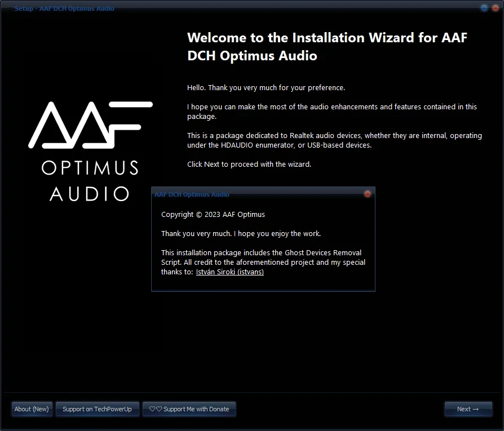Click the 'Setup - AAF DCH Optimus Audio' title
504x431 pixels.
coord(64,8)
